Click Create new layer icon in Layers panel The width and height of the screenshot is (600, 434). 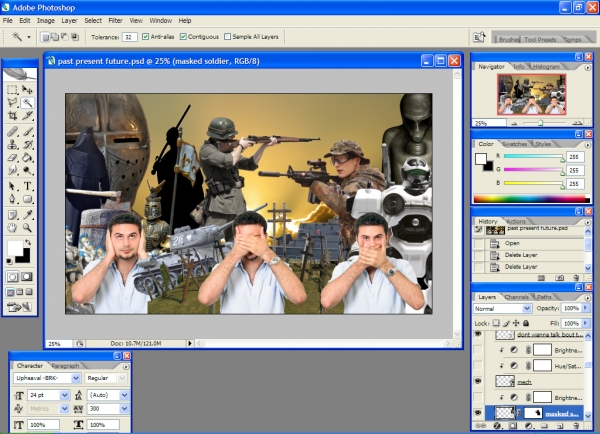(x=560, y=426)
